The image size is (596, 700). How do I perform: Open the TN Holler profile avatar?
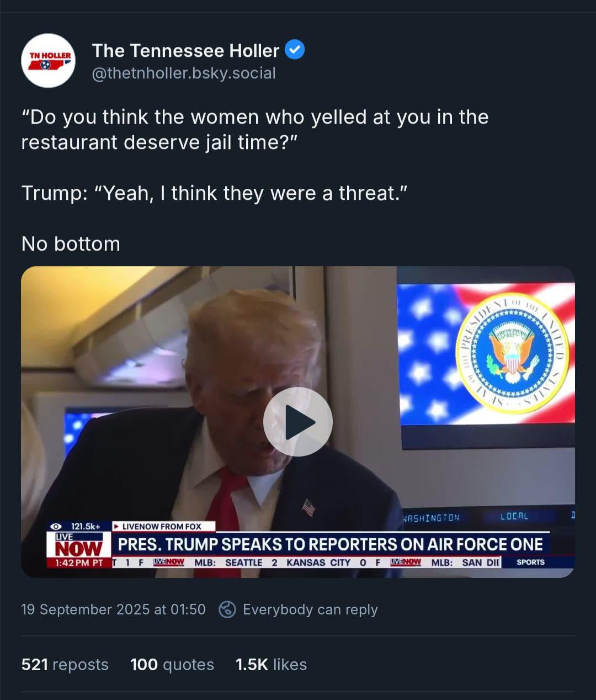coord(48,61)
